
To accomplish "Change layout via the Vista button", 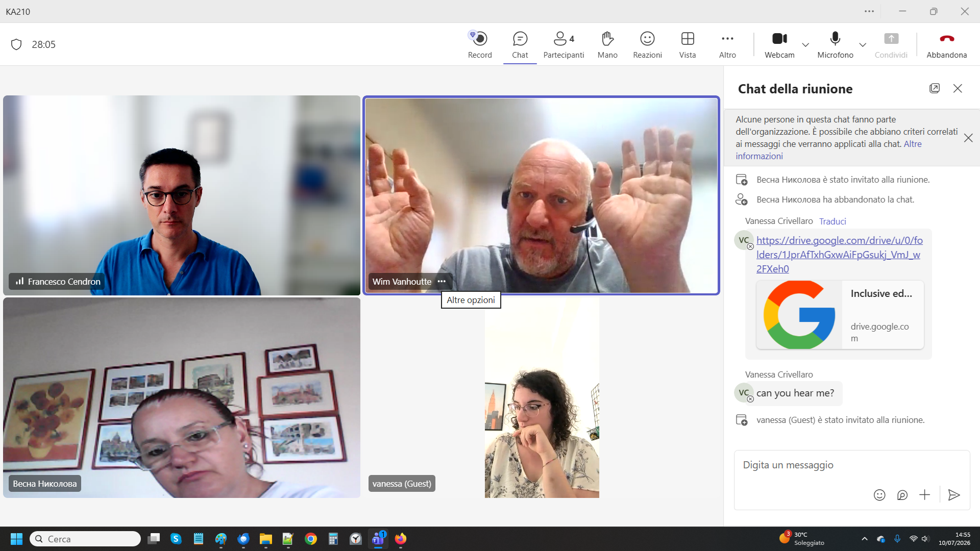I will pos(688,44).
